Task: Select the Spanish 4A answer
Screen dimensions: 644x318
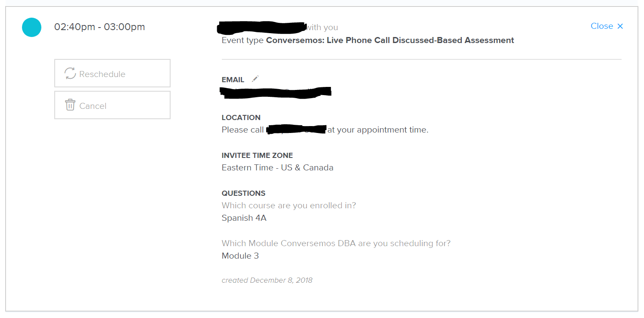Action: tap(244, 218)
